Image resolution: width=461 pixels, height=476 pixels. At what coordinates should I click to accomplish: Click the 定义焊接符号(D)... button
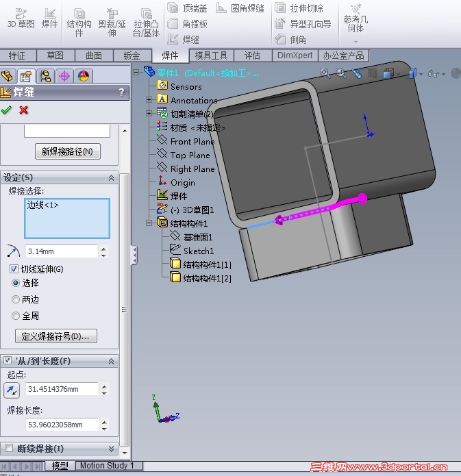pyautogui.click(x=56, y=336)
